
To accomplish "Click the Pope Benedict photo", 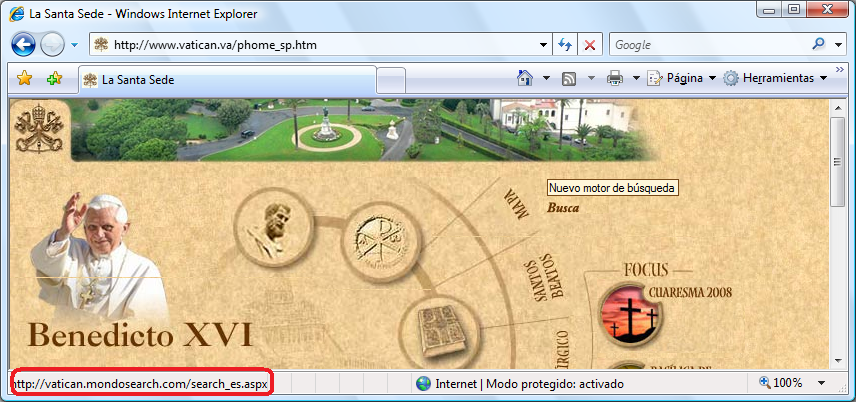I will [x=98, y=257].
